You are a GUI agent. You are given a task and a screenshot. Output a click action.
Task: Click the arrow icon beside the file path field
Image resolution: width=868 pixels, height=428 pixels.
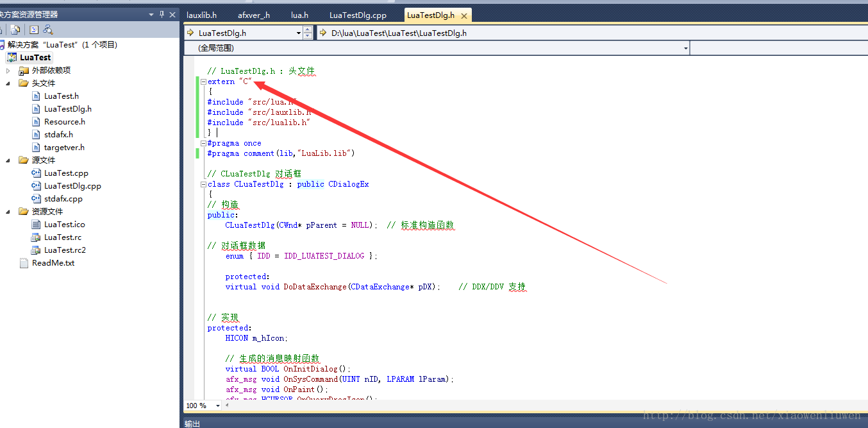pos(323,33)
